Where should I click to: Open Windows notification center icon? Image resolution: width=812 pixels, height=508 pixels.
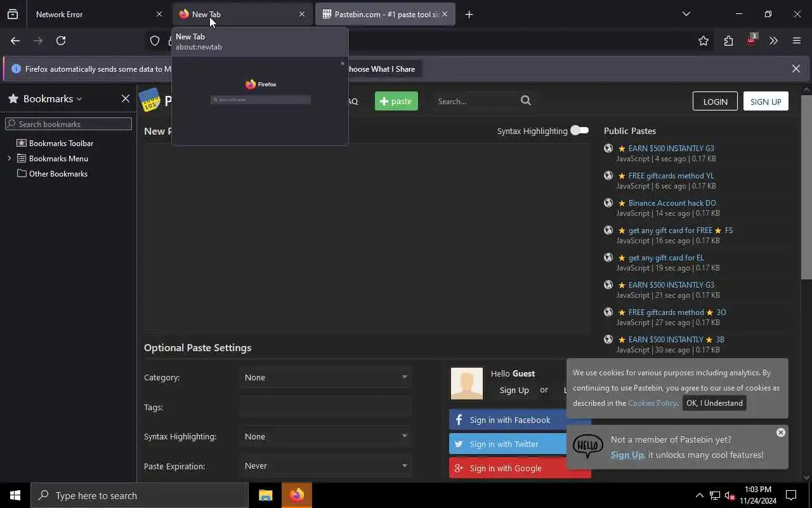[x=791, y=495]
